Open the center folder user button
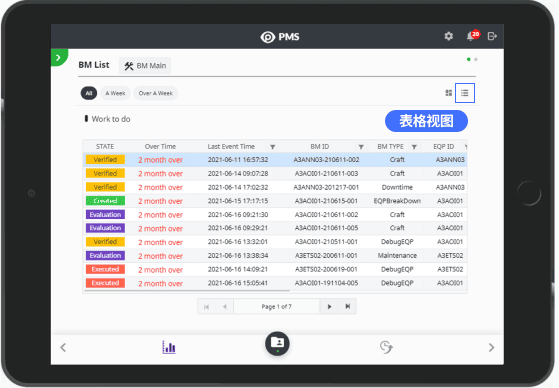 coord(277,344)
